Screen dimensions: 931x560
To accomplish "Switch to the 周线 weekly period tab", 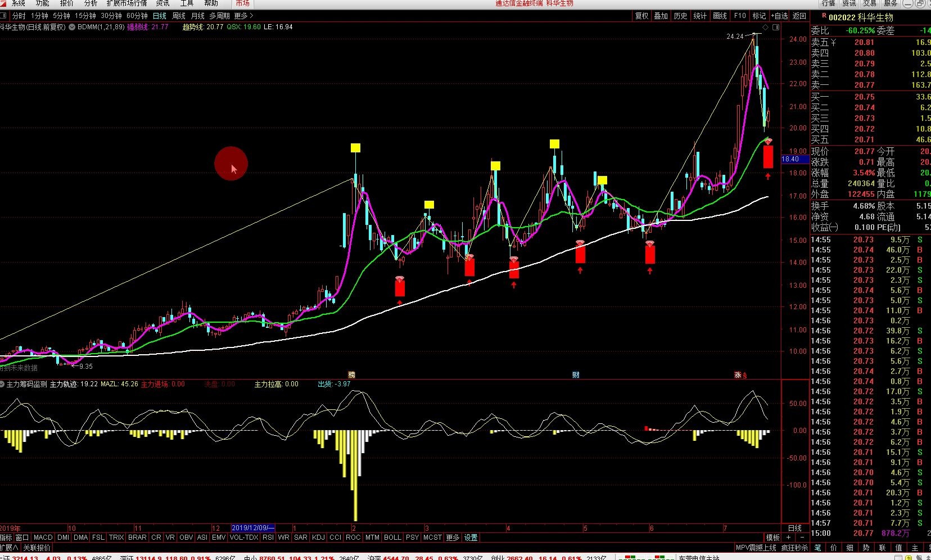I will pyautogui.click(x=179, y=16).
